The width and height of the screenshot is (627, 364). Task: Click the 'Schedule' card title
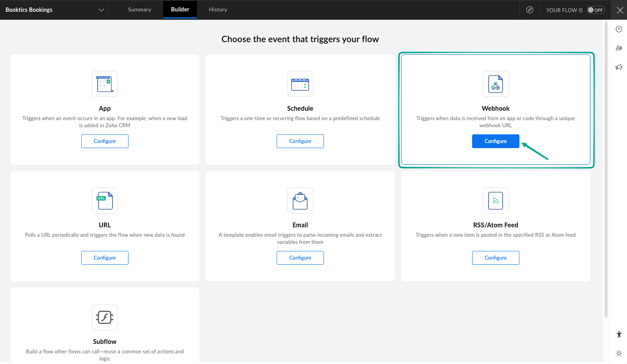tap(300, 108)
